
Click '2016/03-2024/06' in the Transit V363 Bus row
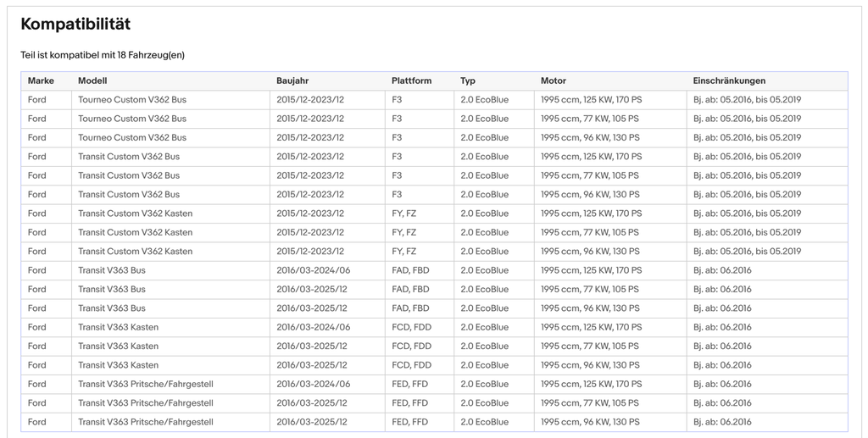point(314,270)
